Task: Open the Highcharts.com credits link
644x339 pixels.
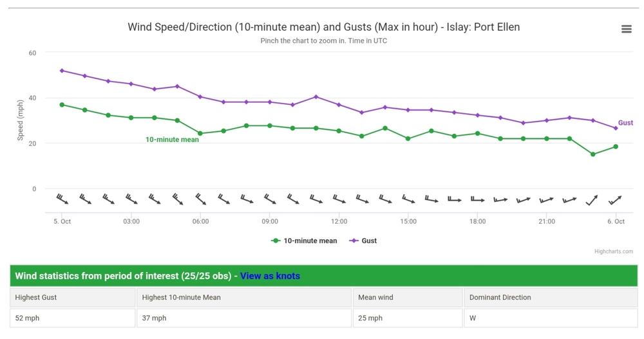Action: [x=613, y=252]
